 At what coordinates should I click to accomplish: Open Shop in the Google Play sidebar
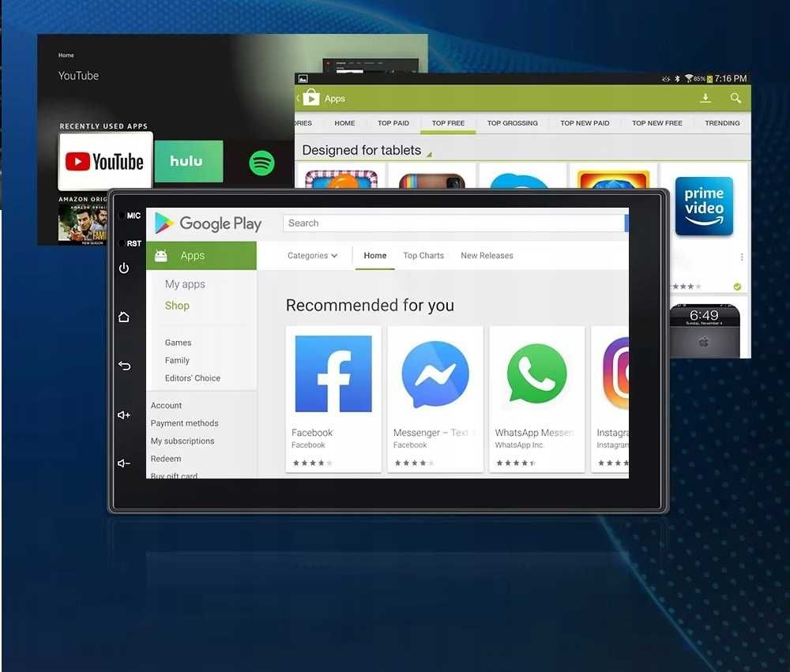coord(177,306)
